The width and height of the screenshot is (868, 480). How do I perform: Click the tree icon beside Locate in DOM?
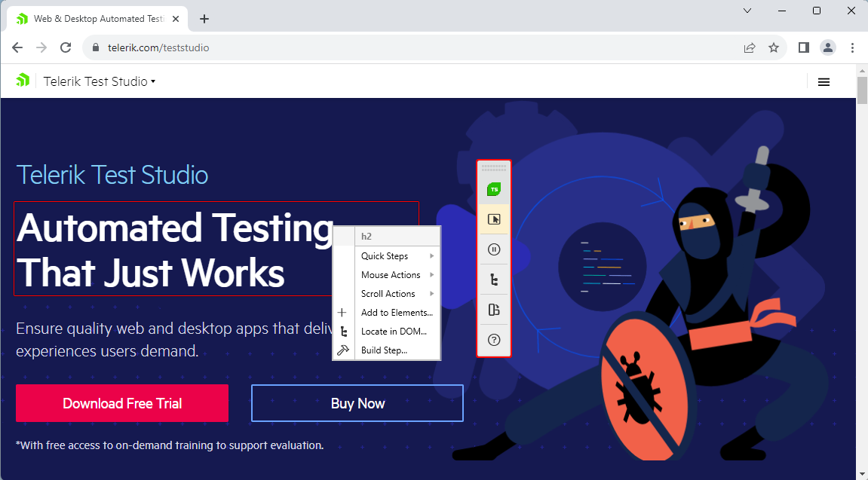tap(344, 332)
